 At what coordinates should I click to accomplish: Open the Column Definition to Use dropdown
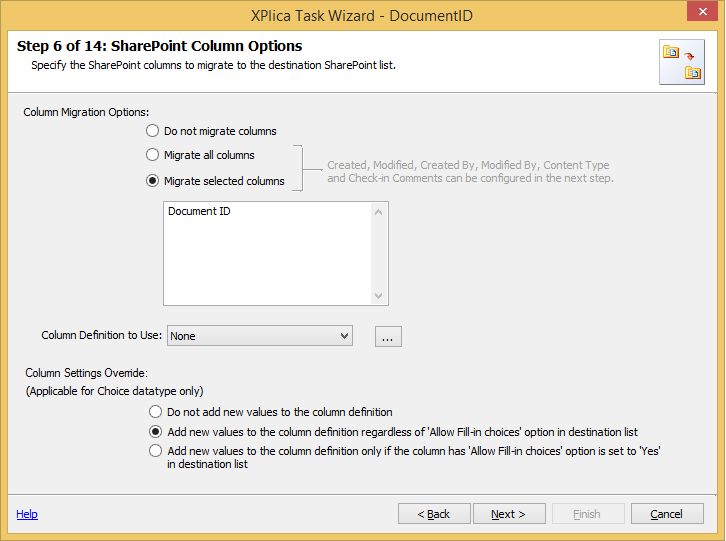coord(260,336)
